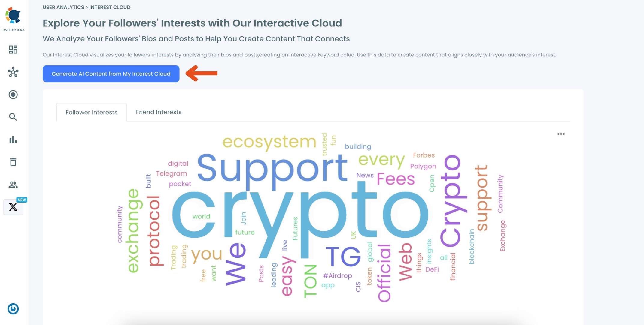The image size is (644, 325).
Task: View the bar chart analytics icon
Action: click(x=13, y=140)
